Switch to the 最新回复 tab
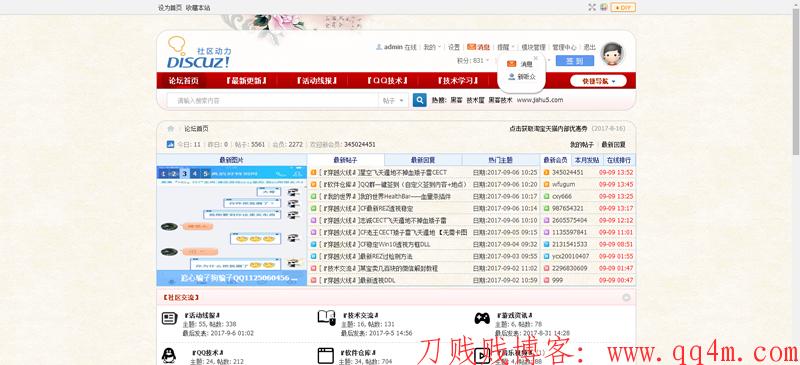Screen dimensions: 800x365 point(423,160)
